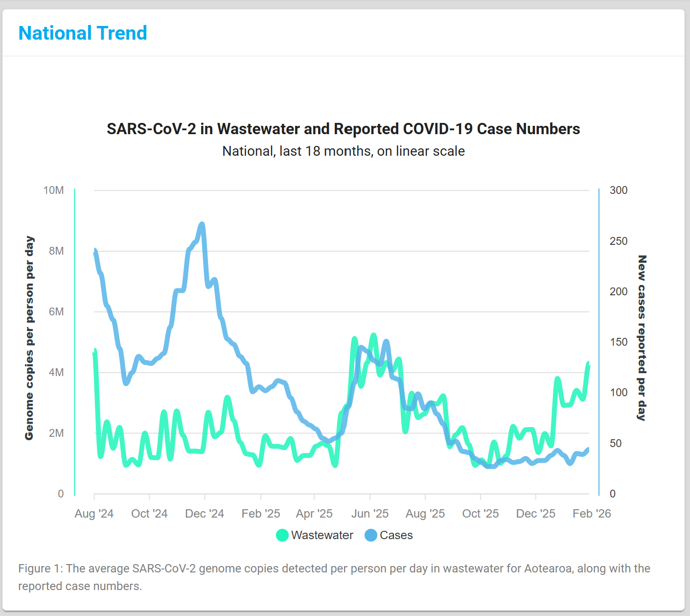Click the Cases line peak near Dec '24
The width and height of the screenshot is (690, 616).
click(202, 225)
